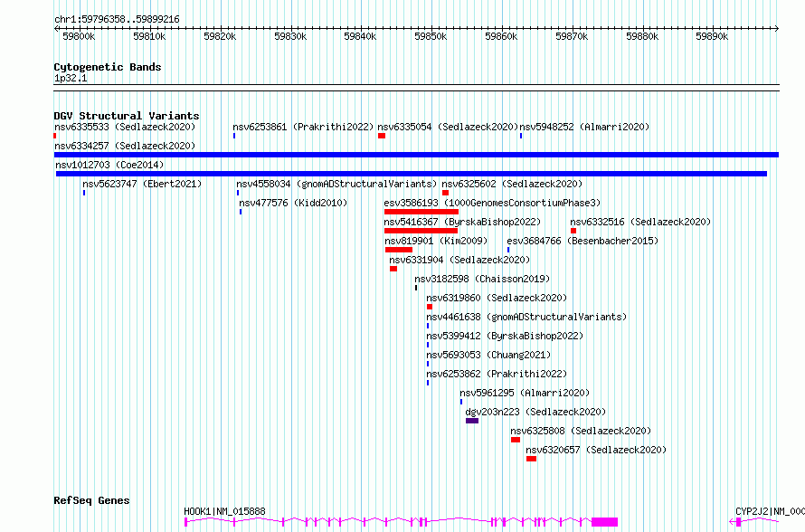Click the 59820k ruler label

pos(221,36)
